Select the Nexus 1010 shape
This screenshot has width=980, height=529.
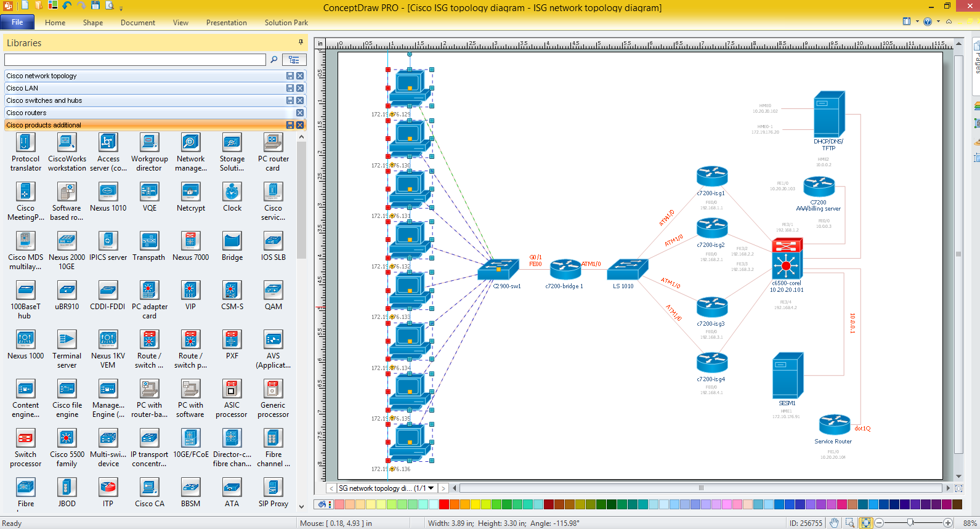108,197
